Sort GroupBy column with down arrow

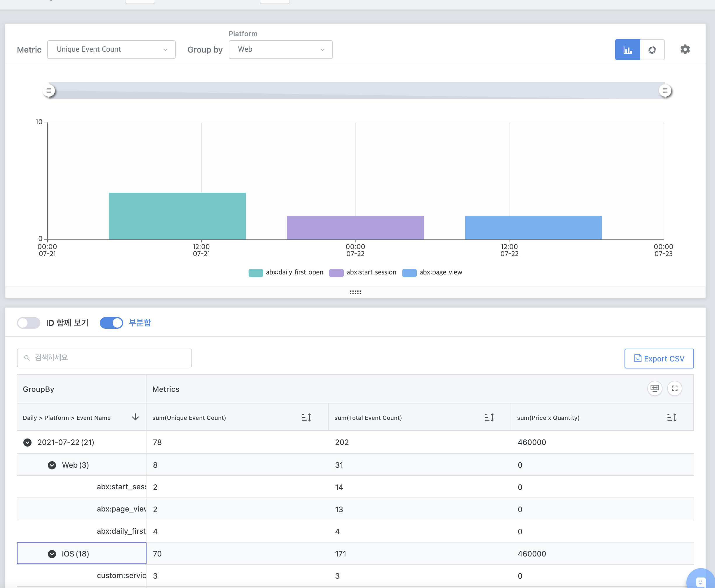[135, 417]
